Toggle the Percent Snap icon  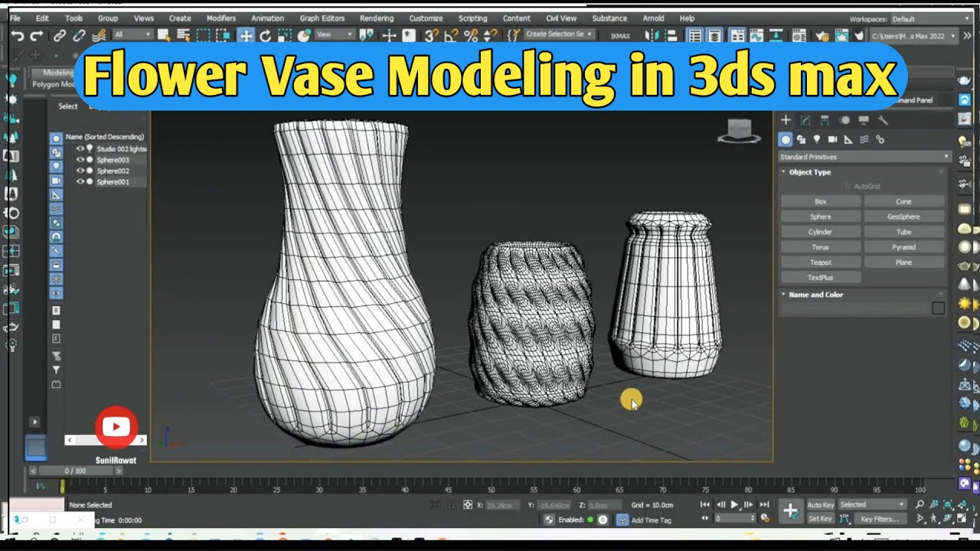tap(470, 35)
